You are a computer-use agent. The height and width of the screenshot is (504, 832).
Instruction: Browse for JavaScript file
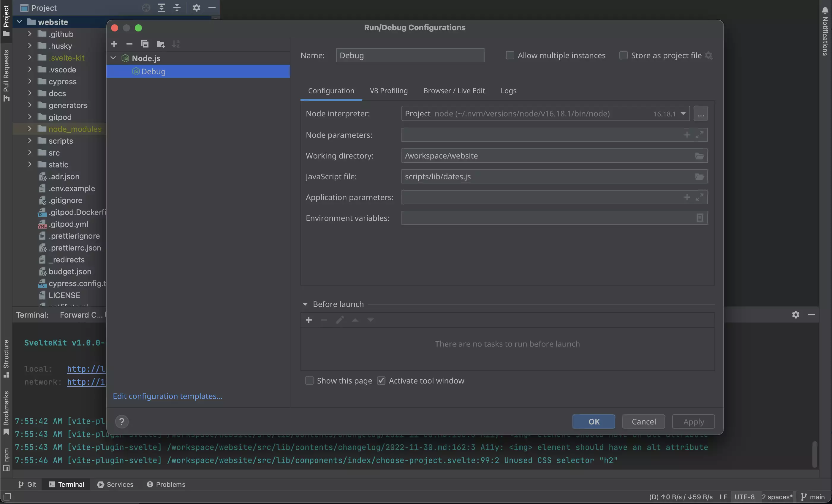700,177
